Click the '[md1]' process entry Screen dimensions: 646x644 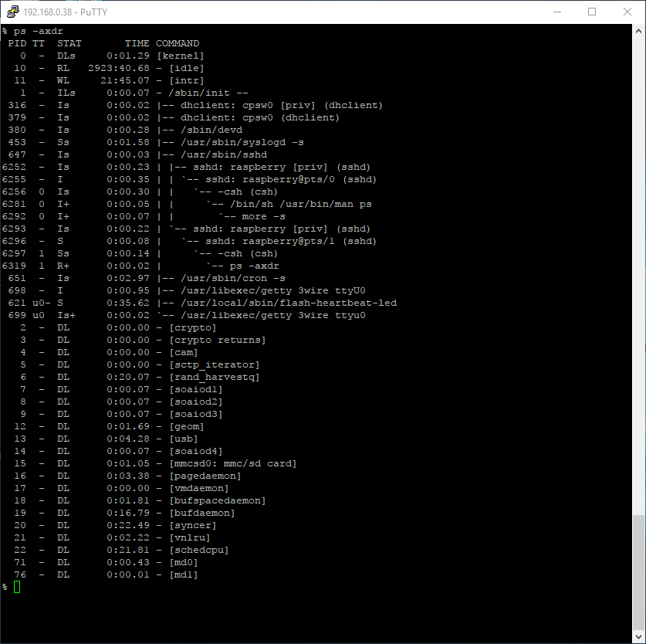[184, 575]
